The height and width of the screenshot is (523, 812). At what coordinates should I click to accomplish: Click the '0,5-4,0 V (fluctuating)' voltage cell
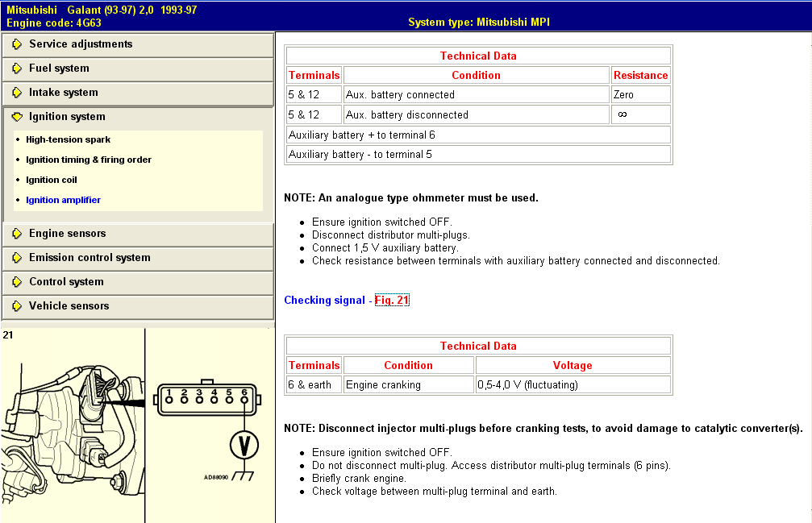(573, 385)
